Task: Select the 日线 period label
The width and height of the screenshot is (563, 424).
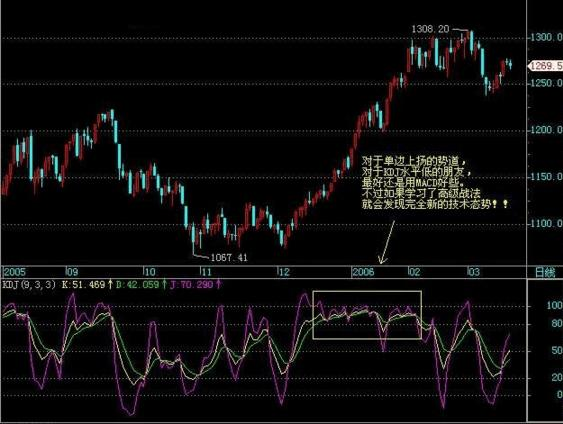Action: pyautogui.click(x=545, y=272)
